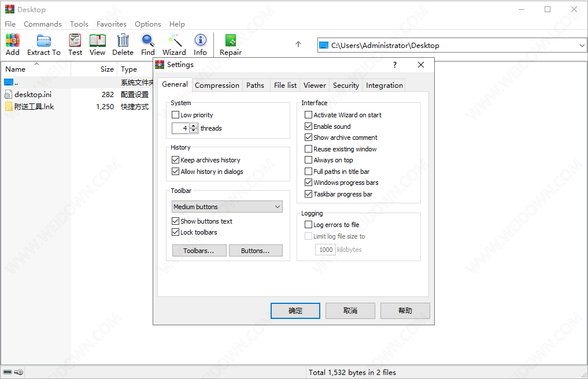Cancel with the 取消 button
Viewport: 588px width, 379px height.
[x=350, y=310]
